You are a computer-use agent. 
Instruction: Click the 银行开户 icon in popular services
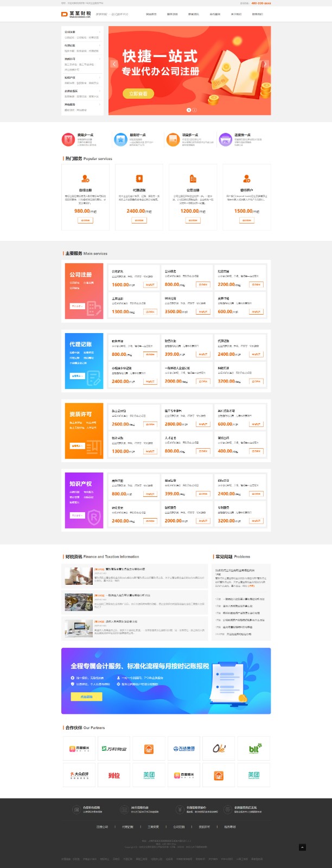pyautogui.click(x=246, y=178)
